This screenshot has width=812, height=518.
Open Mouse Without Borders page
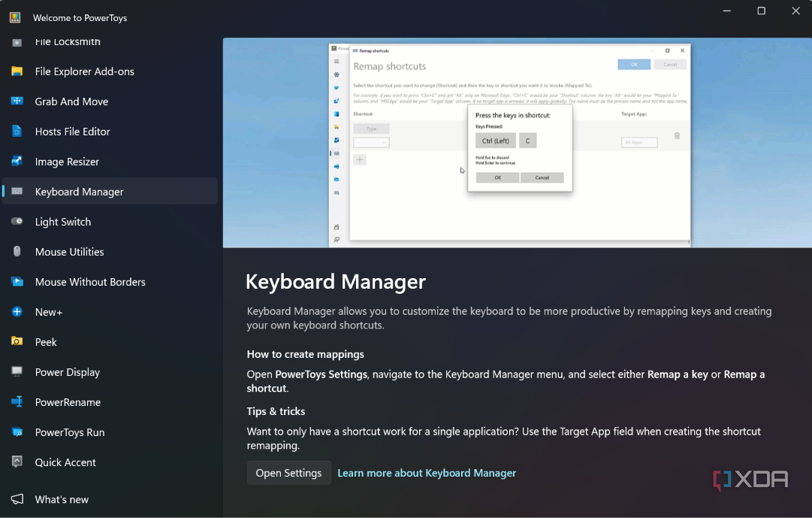110,282
